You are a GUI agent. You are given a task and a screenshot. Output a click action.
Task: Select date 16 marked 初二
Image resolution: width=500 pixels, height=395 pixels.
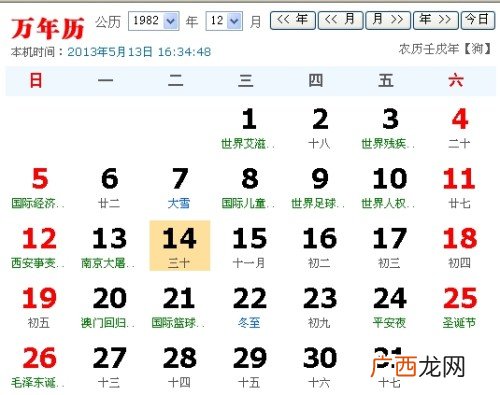(319, 247)
